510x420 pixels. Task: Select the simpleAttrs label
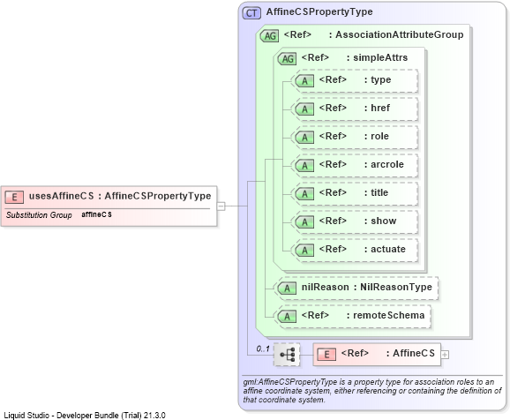[380, 57]
